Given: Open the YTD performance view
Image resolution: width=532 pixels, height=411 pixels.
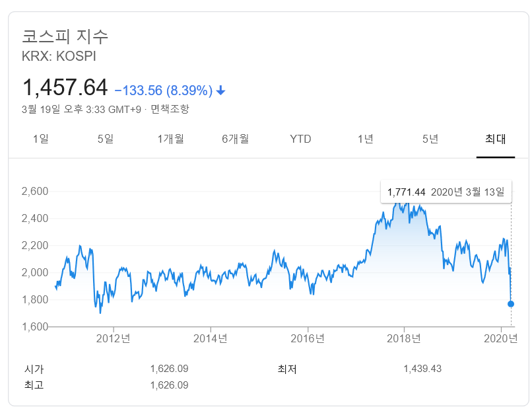Looking at the screenshot, I should 301,139.
